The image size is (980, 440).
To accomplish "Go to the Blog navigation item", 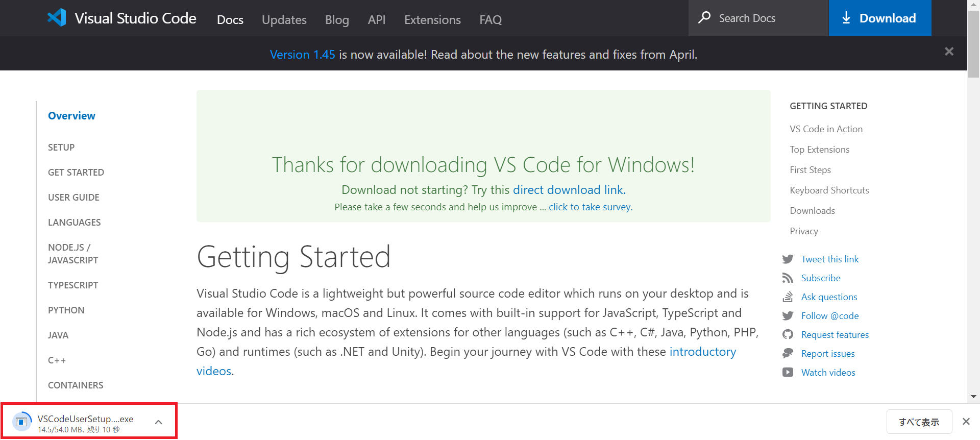I will pos(337,20).
